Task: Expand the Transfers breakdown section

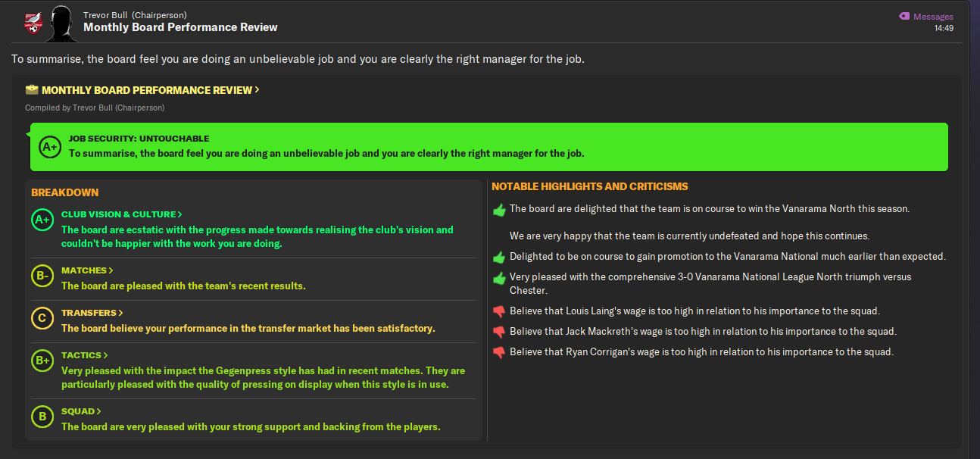Action: tap(92, 313)
